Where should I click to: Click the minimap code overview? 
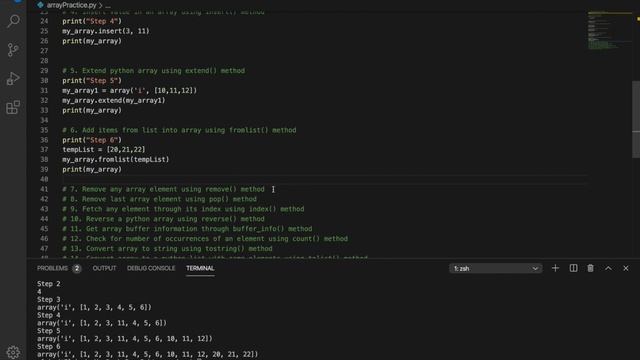[609, 31]
